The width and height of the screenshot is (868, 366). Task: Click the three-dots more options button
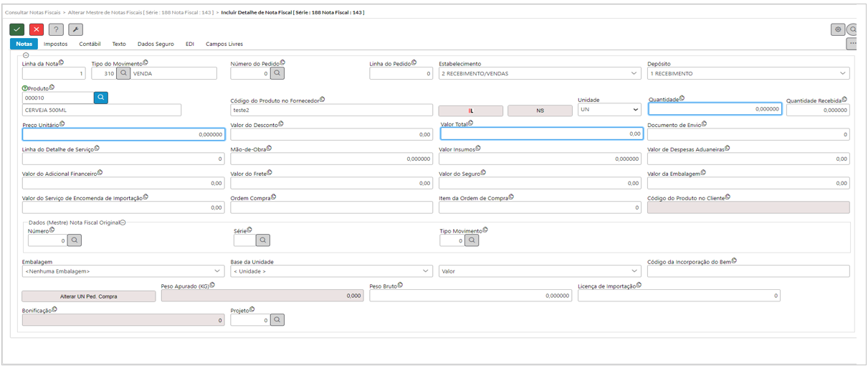coord(852,44)
